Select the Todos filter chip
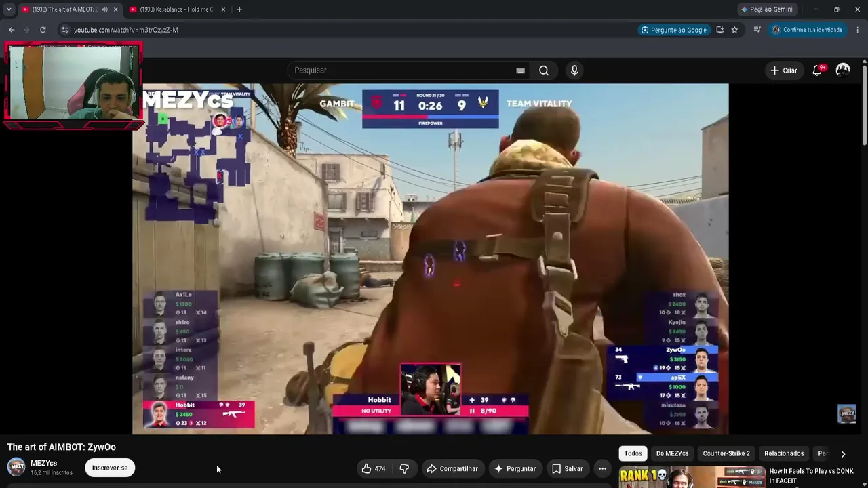The height and width of the screenshot is (488, 868). 633,453
